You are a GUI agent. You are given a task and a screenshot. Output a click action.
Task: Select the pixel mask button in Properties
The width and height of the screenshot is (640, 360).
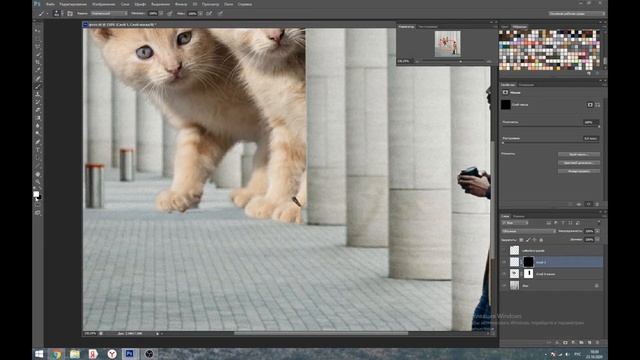tap(590, 105)
